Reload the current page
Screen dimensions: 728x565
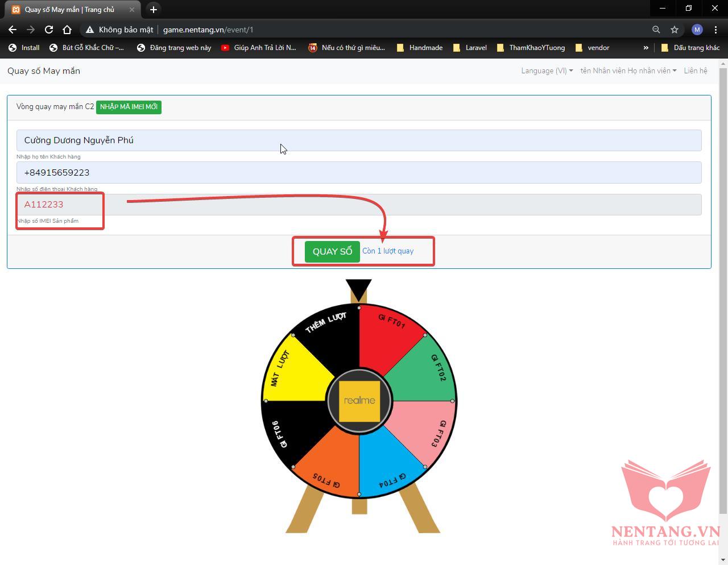tap(49, 30)
